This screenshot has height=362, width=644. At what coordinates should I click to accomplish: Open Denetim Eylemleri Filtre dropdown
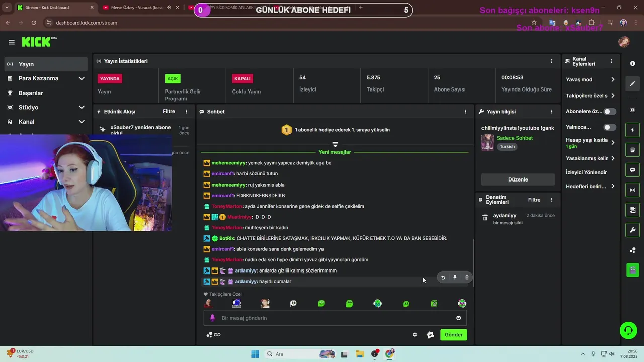534,200
